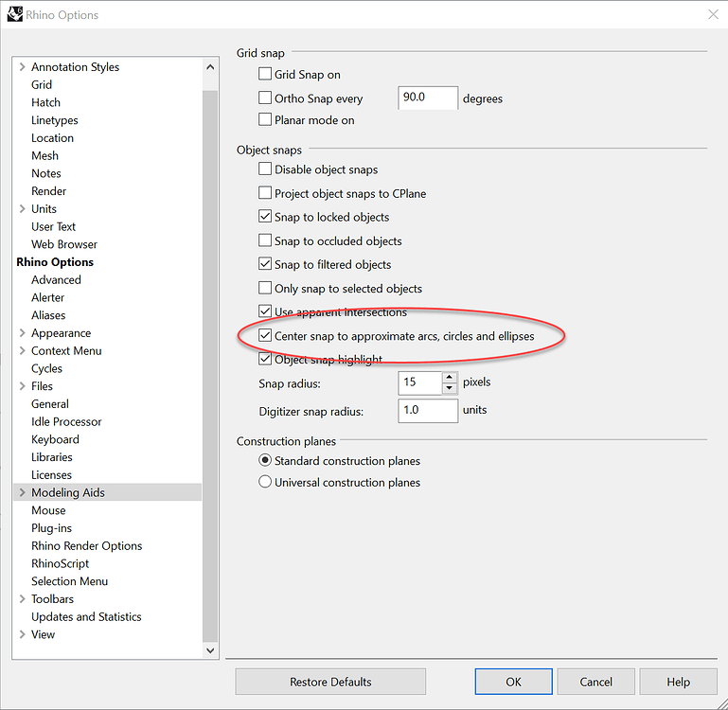The width and height of the screenshot is (728, 710).
Task: Enable Snap to occluded objects
Action: click(265, 240)
